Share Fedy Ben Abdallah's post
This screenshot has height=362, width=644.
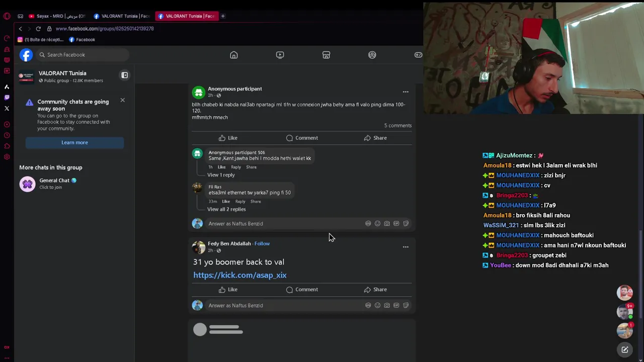click(x=375, y=290)
